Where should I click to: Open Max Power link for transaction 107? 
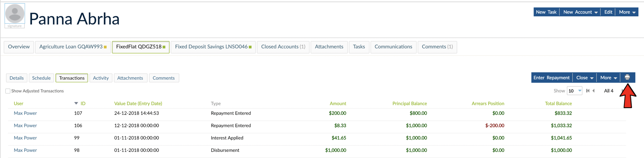click(x=25, y=113)
